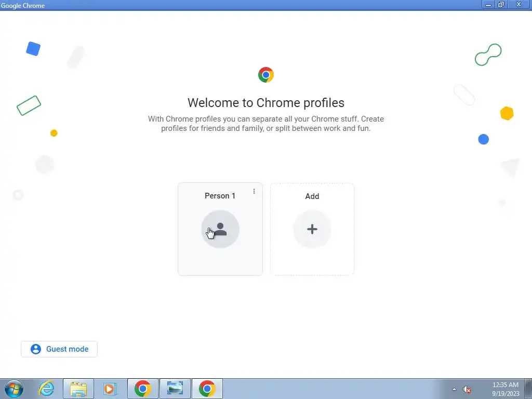This screenshot has width=532, height=399.
Task: Launch Internet Explorer from the taskbar
Action: tap(46, 389)
